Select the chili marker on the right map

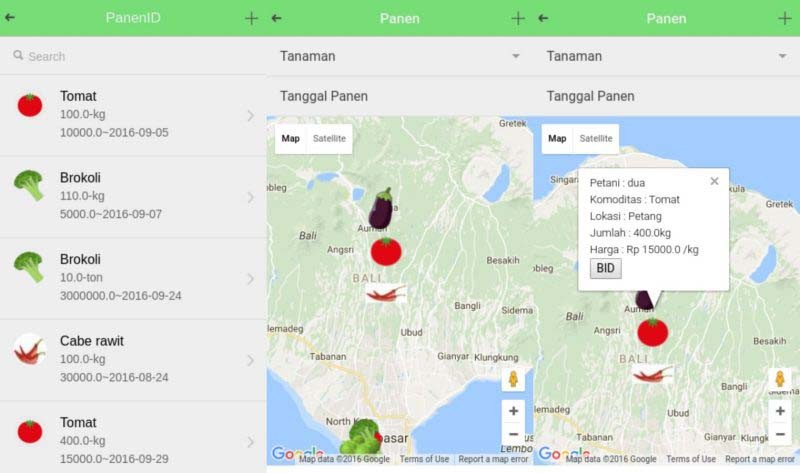tap(652, 374)
